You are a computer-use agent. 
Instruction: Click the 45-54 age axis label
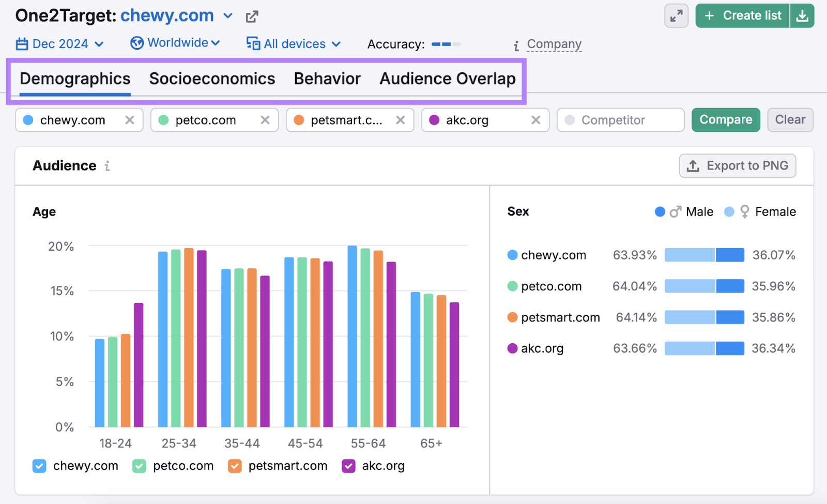click(305, 444)
